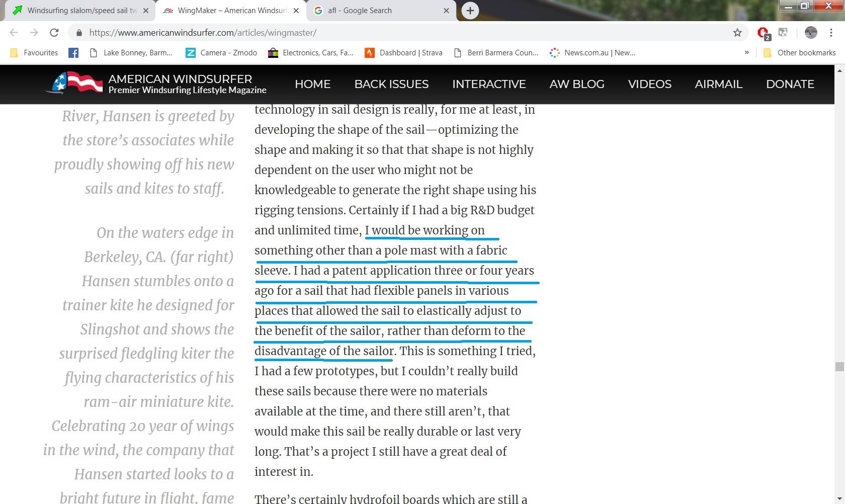
Task: Expand the hidden bookmarks overflow chevron
Action: 746,53
